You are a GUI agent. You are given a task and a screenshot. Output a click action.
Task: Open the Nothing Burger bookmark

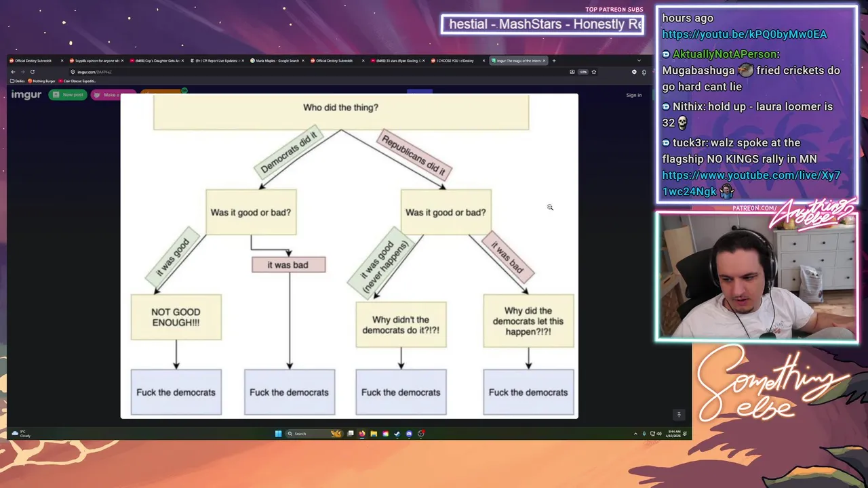(x=41, y=81)
